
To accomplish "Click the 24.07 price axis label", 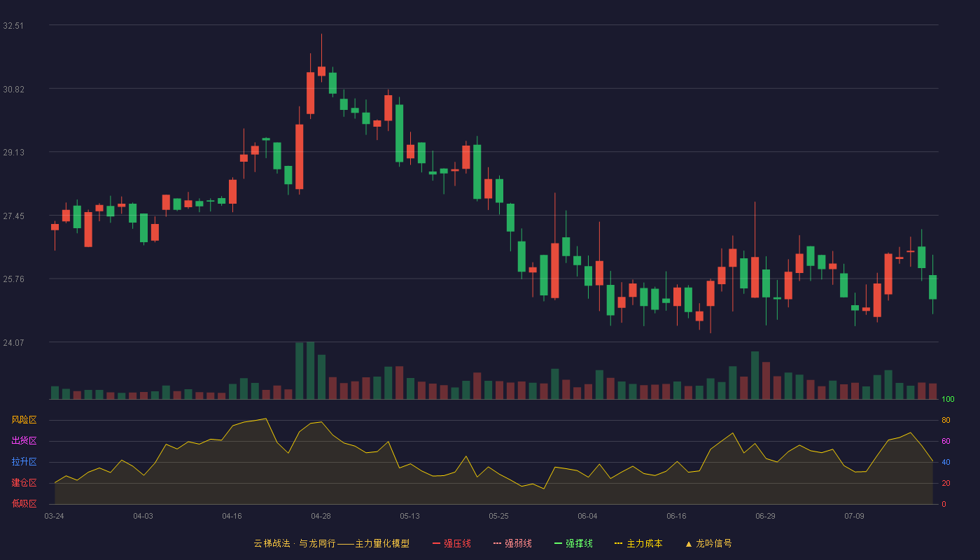I will (x=13, y=343).
